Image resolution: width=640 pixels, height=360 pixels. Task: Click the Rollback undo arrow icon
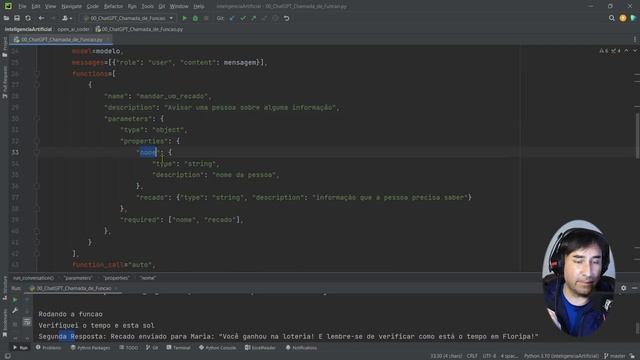(287, 18)
